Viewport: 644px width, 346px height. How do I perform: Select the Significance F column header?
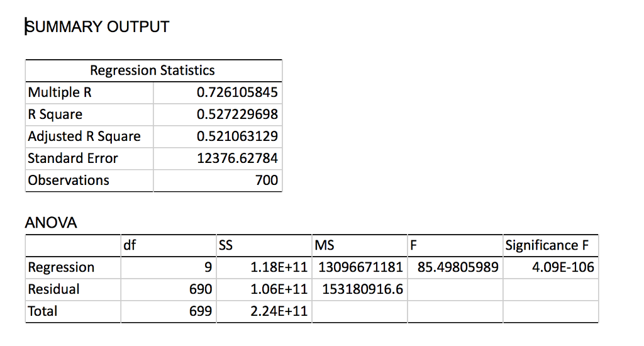click(547, 245)
